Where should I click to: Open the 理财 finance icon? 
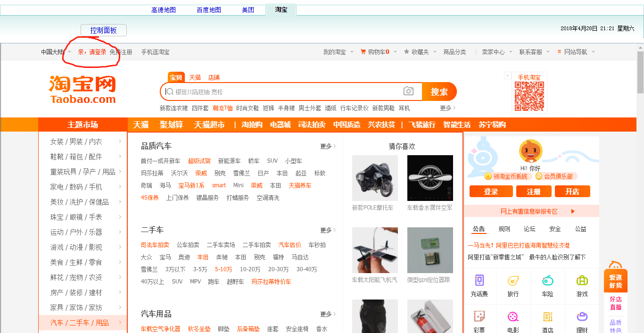pos(582,316)
